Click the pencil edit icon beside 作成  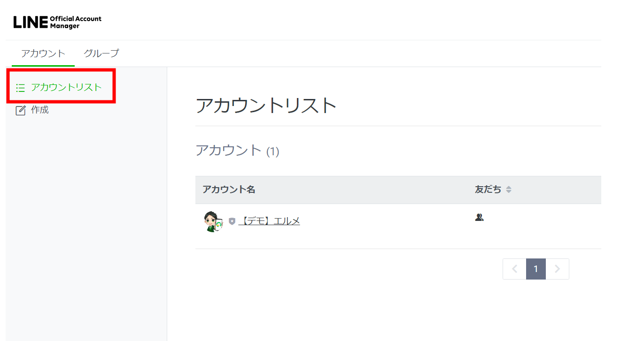[x=20, y=111]
